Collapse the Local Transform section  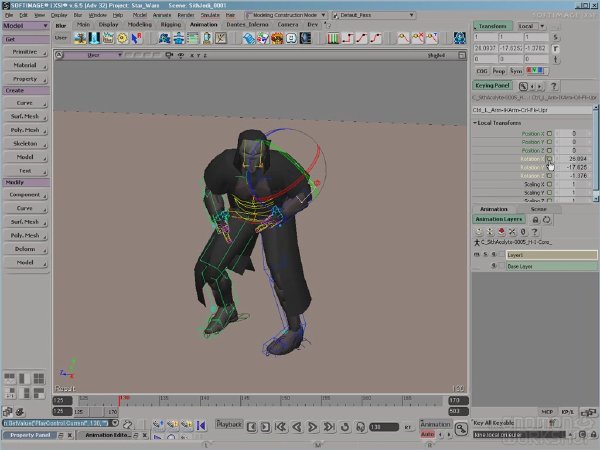tap(475, 123)
